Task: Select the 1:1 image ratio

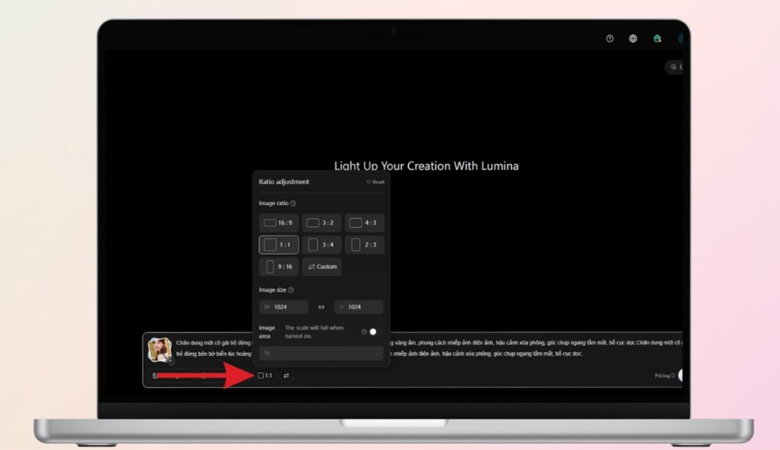Action: 279,245
